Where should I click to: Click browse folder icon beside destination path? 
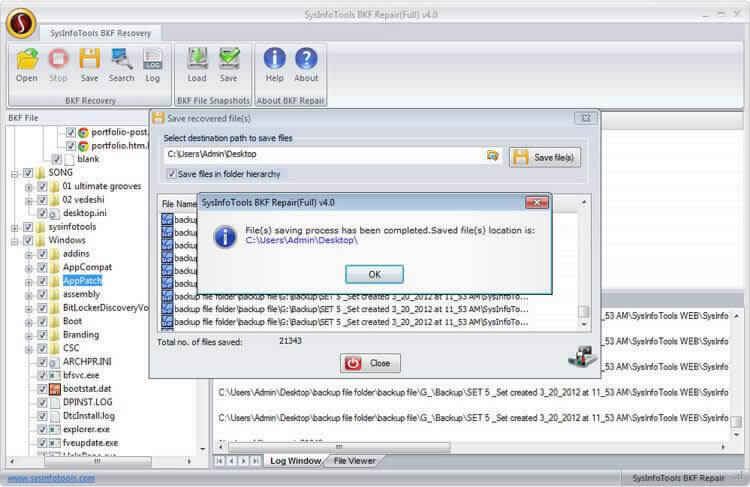point(492,155)
